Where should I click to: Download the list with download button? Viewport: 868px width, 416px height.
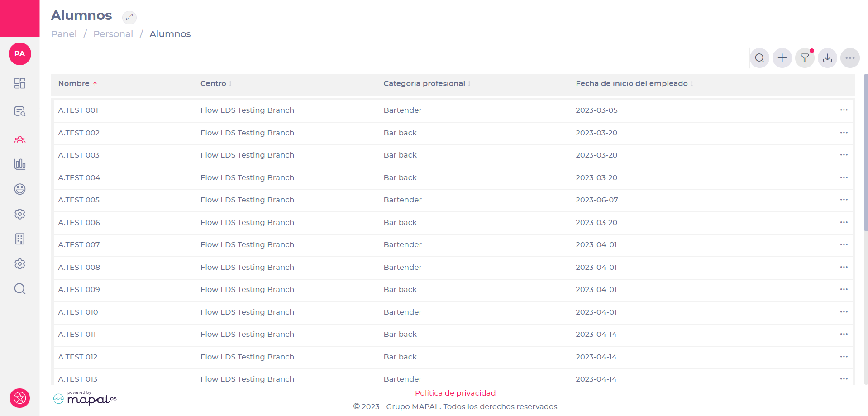[x=827, y=58]
